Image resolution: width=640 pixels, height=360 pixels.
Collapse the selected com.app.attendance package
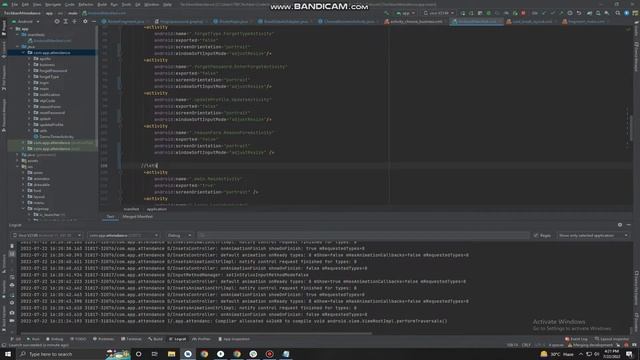(24, 53)
